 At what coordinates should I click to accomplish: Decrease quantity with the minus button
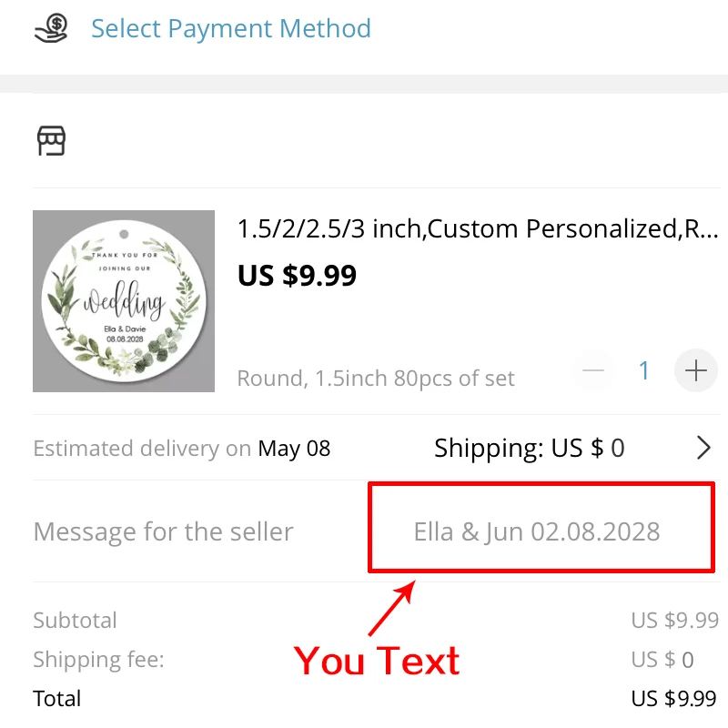pyautogui.click(x=593, y=370)
